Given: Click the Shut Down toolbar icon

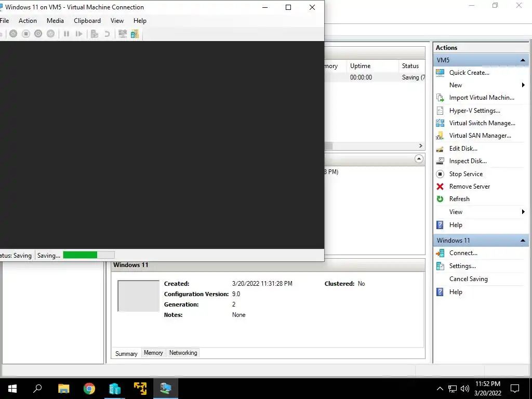Looking at the screenshot, I should coord(38,34).
